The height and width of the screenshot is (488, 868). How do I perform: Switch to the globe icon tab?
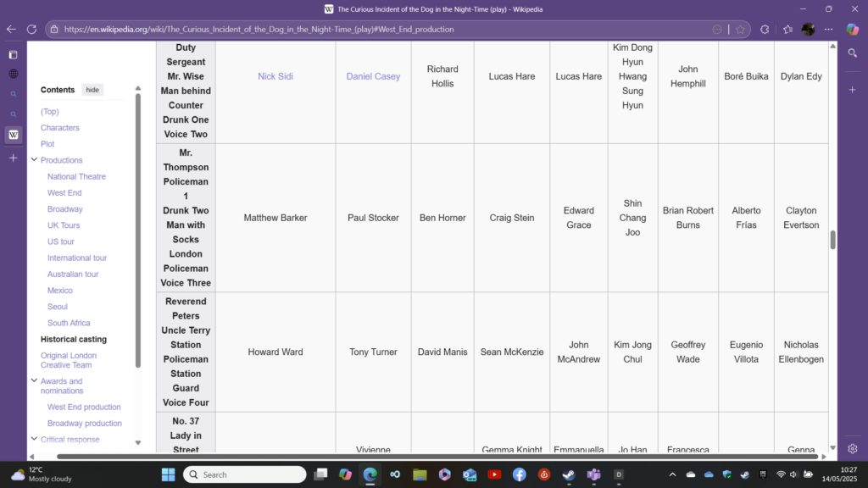click(x=14, y=74)
